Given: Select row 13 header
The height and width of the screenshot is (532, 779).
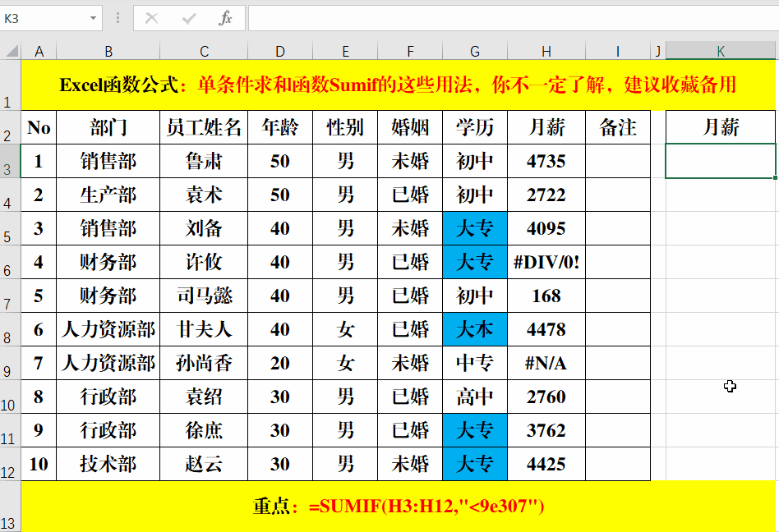Looking at the screenshot, I should point(10,507).
